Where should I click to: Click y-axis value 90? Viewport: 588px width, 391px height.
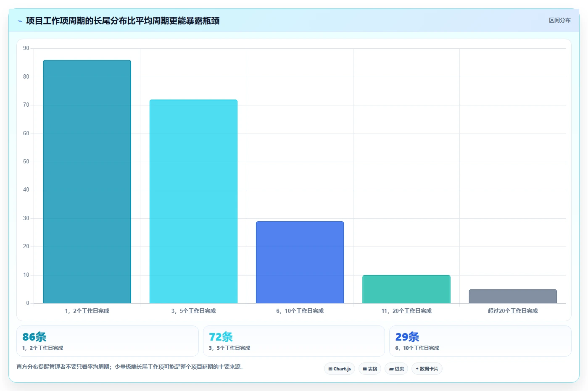click(26, 48)
